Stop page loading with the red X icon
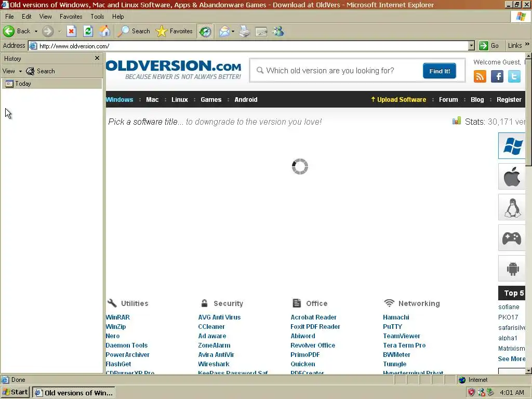The image size is (532, 399). tap(71, 31)
